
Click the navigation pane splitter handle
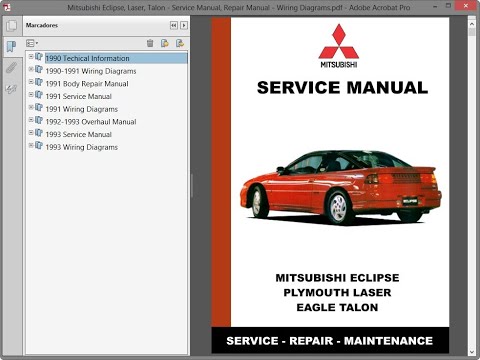[x=192, y=185]
